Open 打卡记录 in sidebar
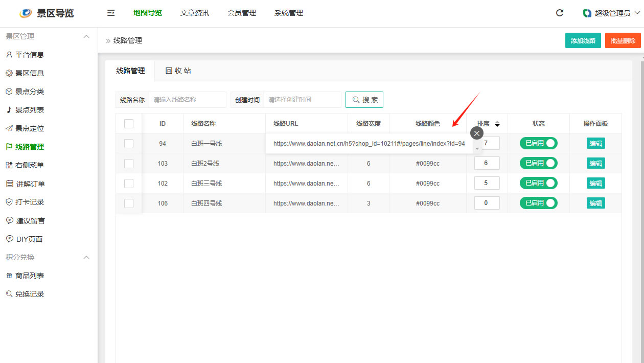 coord(29,202)
